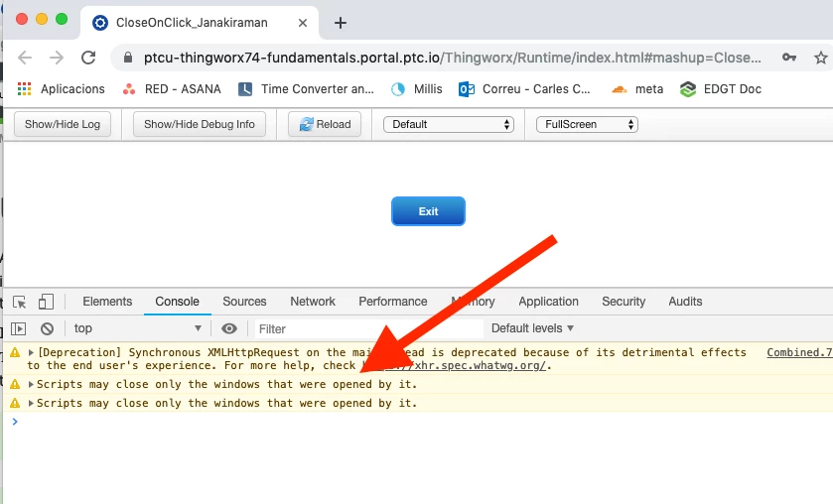This screenshot has width=833, height=504.
Task: Open the xhr.spec.whatwg.org link
Action: pos(454,365)
